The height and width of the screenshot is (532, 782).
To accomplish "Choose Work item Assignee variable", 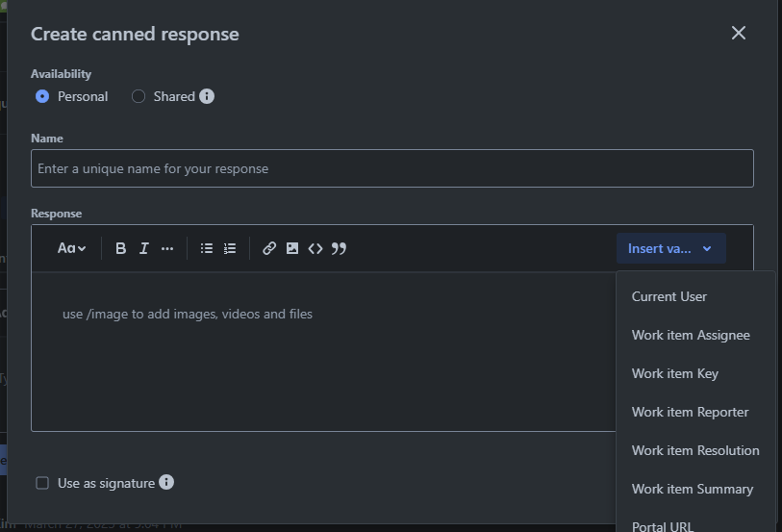I will pyautogui.click(x=695, y=335).
